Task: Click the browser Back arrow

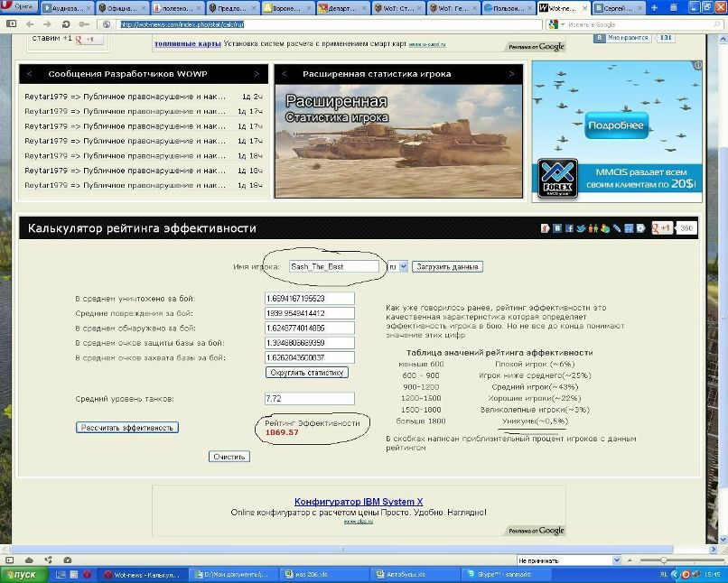Action: 29,24
